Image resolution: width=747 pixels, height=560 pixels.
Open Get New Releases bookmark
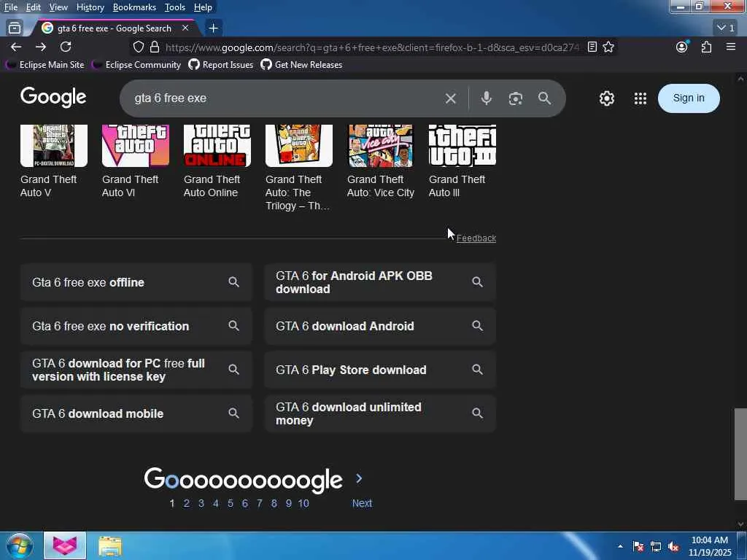(x=301, y=65)
